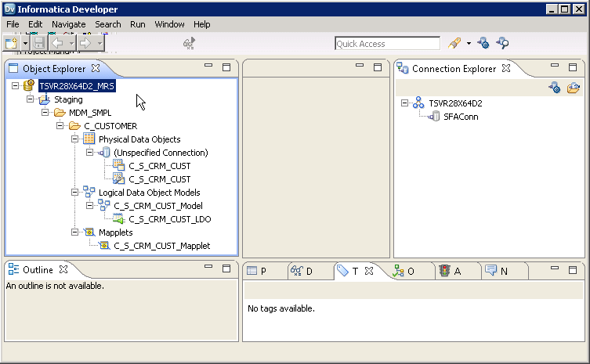Select the SFAConn connection

click(461, 117)
